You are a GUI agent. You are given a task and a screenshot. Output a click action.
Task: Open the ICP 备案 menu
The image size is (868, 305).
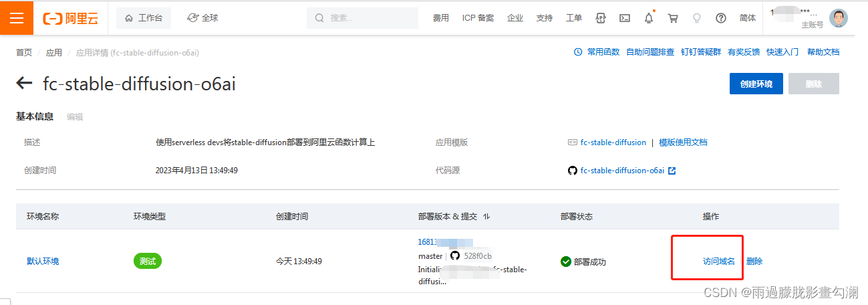478,18
